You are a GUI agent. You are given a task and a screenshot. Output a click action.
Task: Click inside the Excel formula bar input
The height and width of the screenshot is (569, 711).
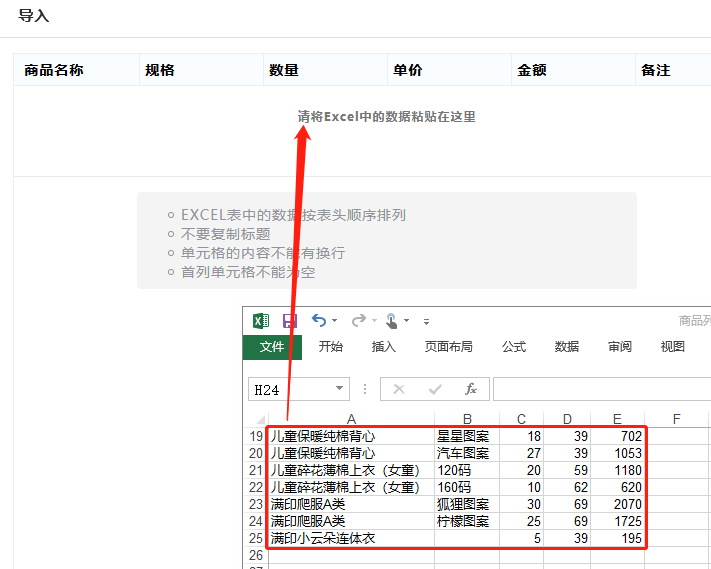click(600, 389)
